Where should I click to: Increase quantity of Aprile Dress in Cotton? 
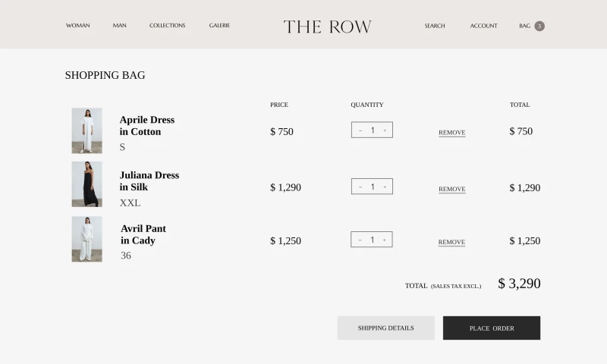point(385,130)
